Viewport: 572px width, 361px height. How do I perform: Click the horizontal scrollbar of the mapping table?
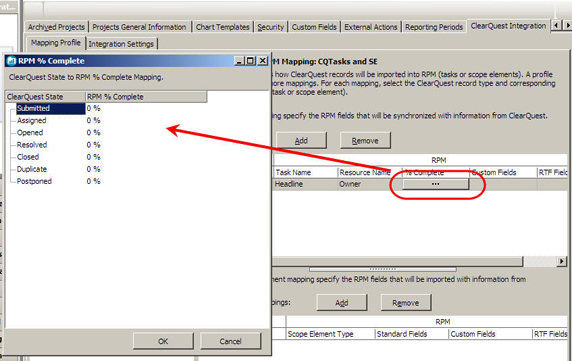pos(398,261)
